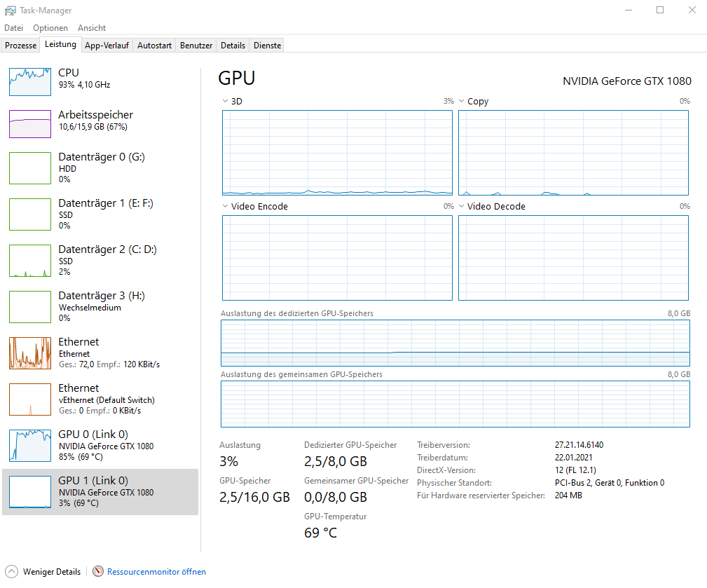Image resolution: width=707 pixels, height=588 pixels.
Task: Click the Video Decode usage graph
Action: [x=574, y=258]
